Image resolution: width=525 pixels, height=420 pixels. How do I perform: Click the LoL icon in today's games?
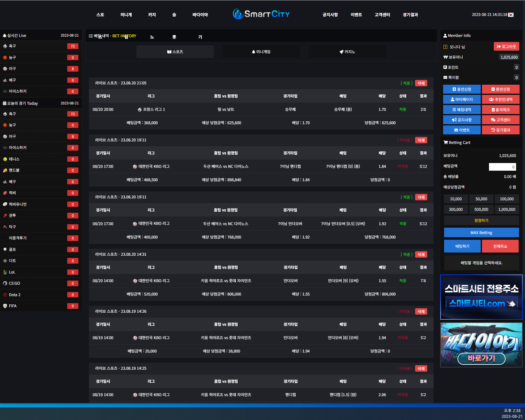[5, 272]
